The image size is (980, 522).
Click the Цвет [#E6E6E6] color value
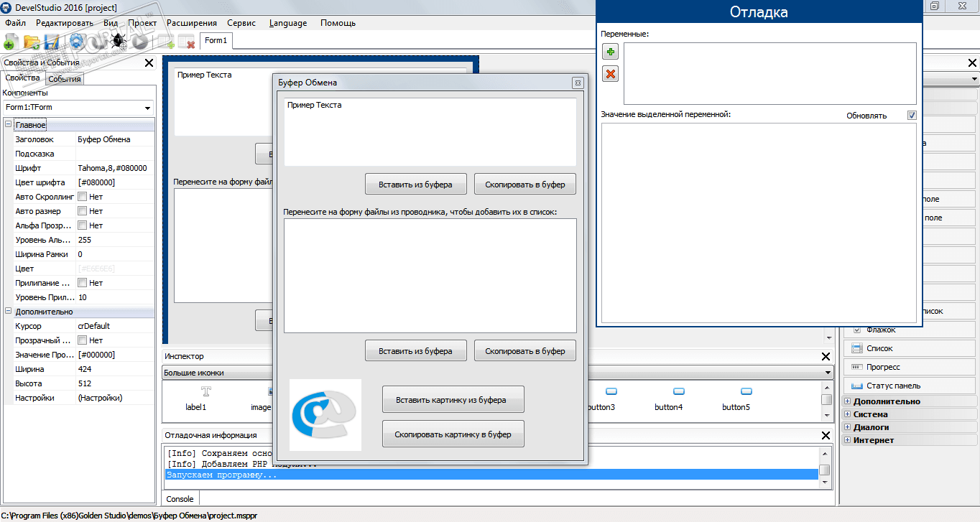(115, 269)
